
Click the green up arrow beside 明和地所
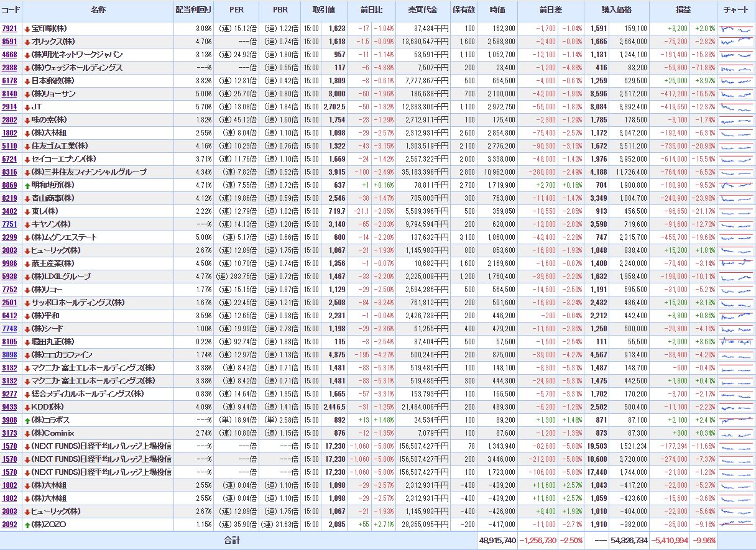tap(27, 185)
